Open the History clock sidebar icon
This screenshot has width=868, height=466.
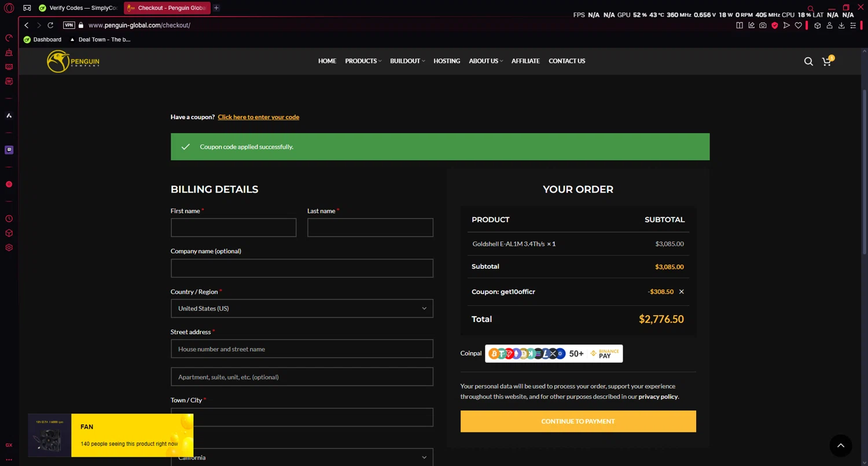point(9,219)
